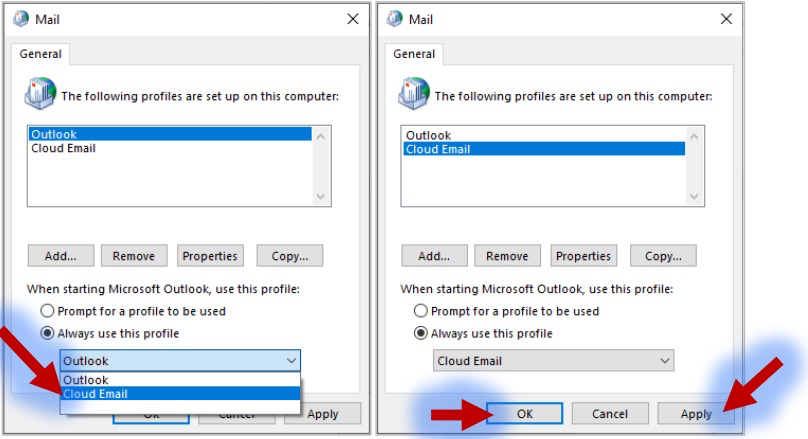Select 'Always use this profile' in left dialog
The image size is (808, 439).
(x=47, y=333)
